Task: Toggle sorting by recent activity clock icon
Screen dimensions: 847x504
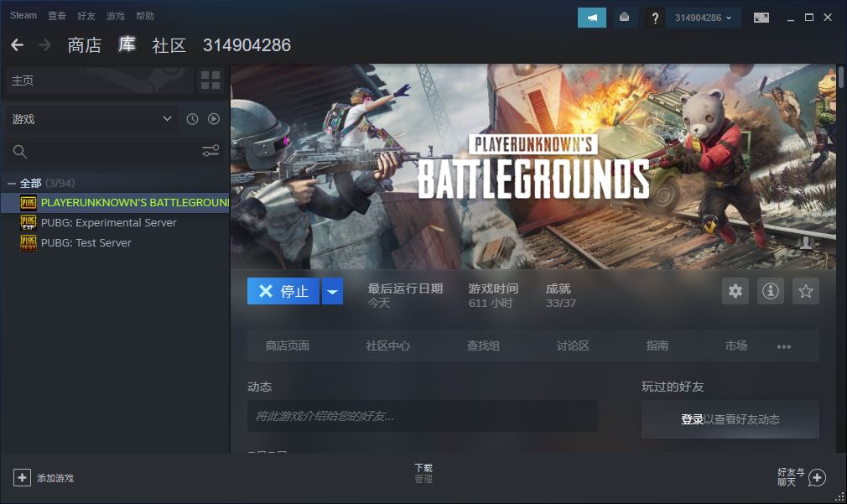Action: [x=192, y=119]
